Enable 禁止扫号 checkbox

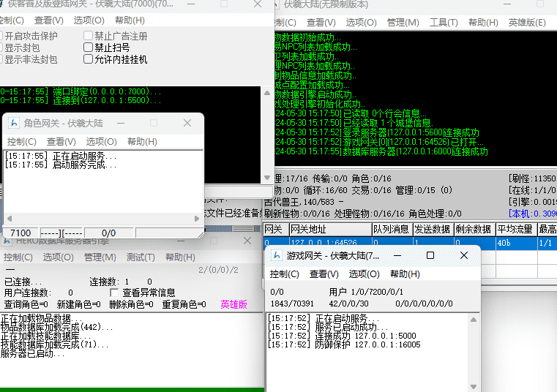[x=88, y=48]
